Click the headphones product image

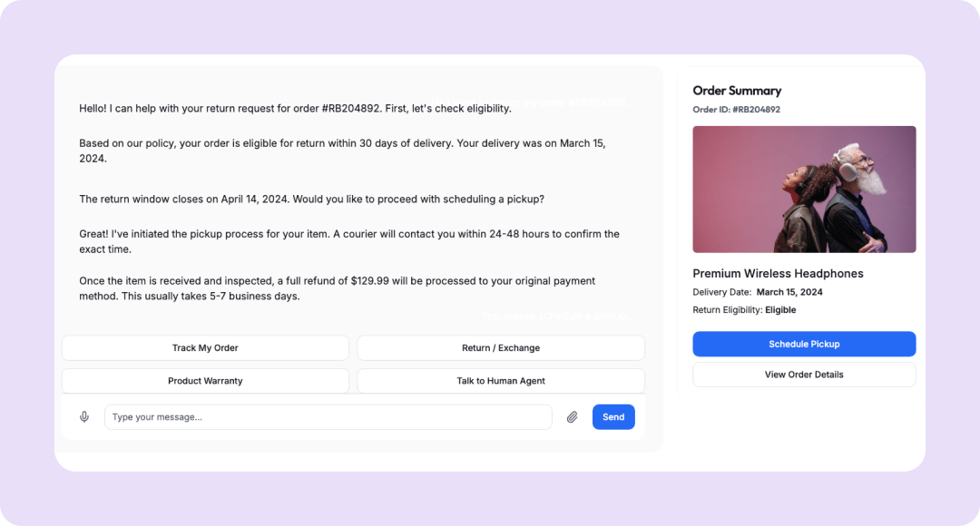[x=804, y=190]
